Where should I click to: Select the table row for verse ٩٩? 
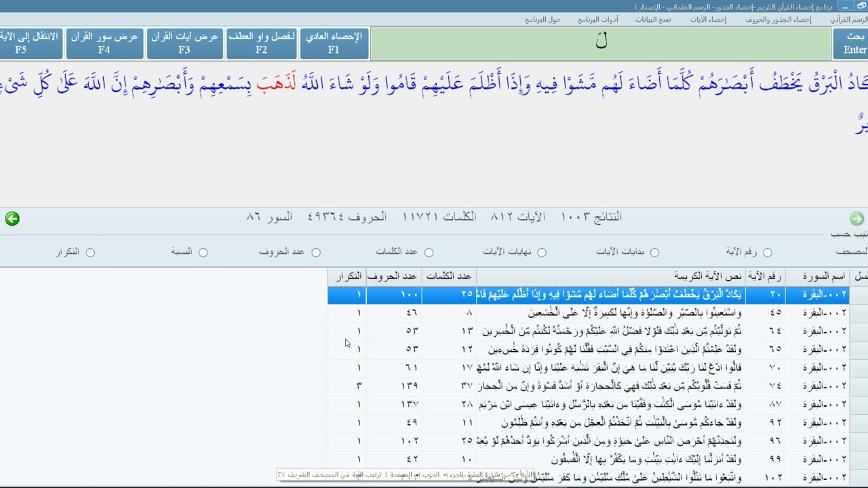coord(588,460)
